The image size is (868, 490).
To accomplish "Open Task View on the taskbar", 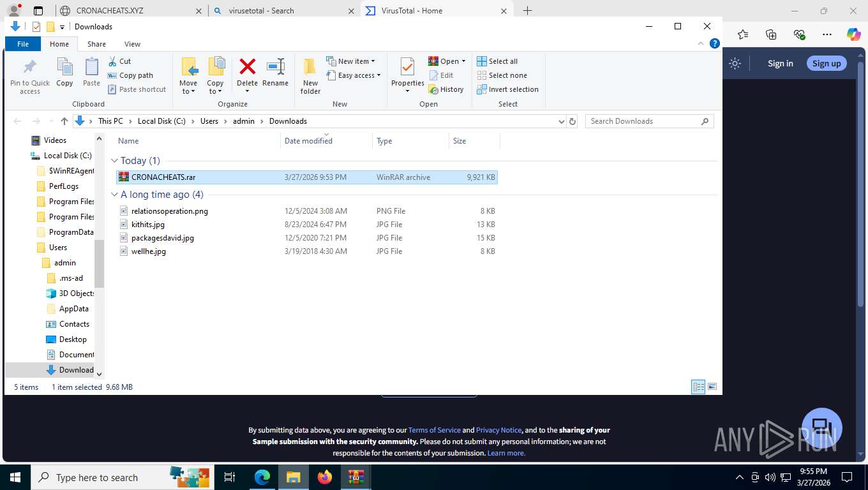I will (230, 477).
